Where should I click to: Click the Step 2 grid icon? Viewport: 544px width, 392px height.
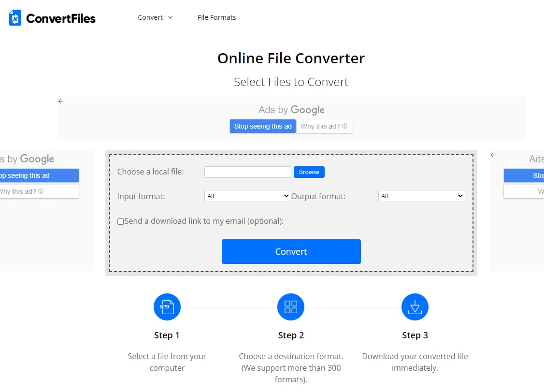pyautogui.click(x=291, y=307)
